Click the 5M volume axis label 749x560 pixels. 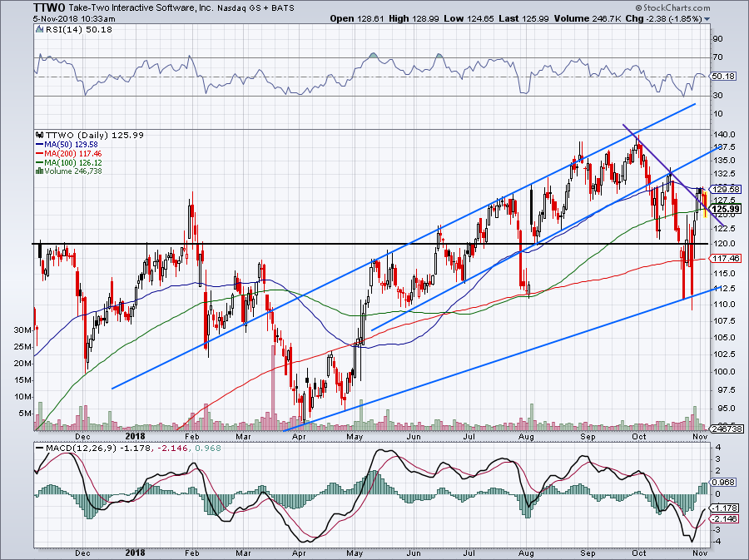click(x=25, y=414)
